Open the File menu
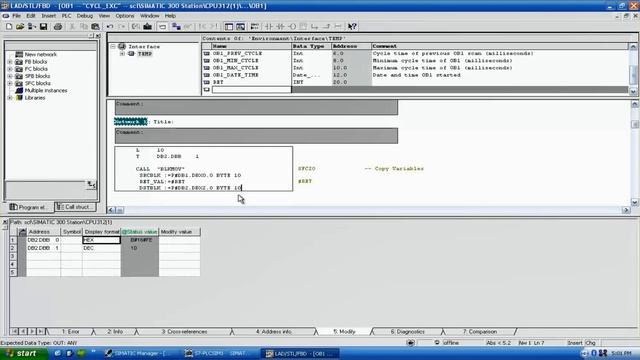 click(x=16, y=16)
